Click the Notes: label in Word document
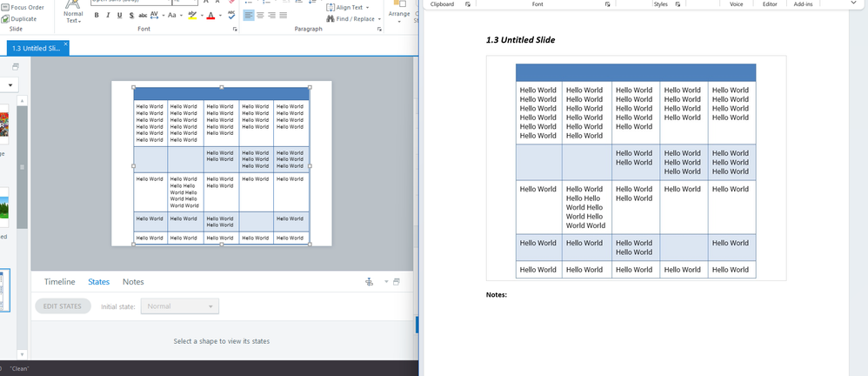 tap(497, 294)
